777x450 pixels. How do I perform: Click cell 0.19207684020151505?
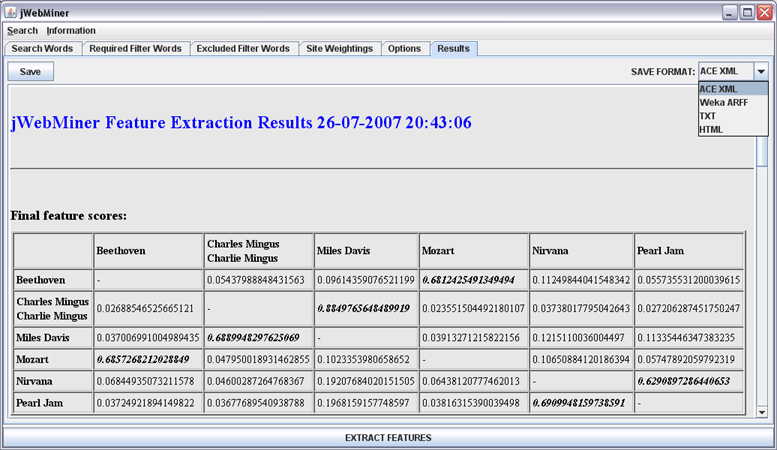pyautogui.click(x=366, y=382)
